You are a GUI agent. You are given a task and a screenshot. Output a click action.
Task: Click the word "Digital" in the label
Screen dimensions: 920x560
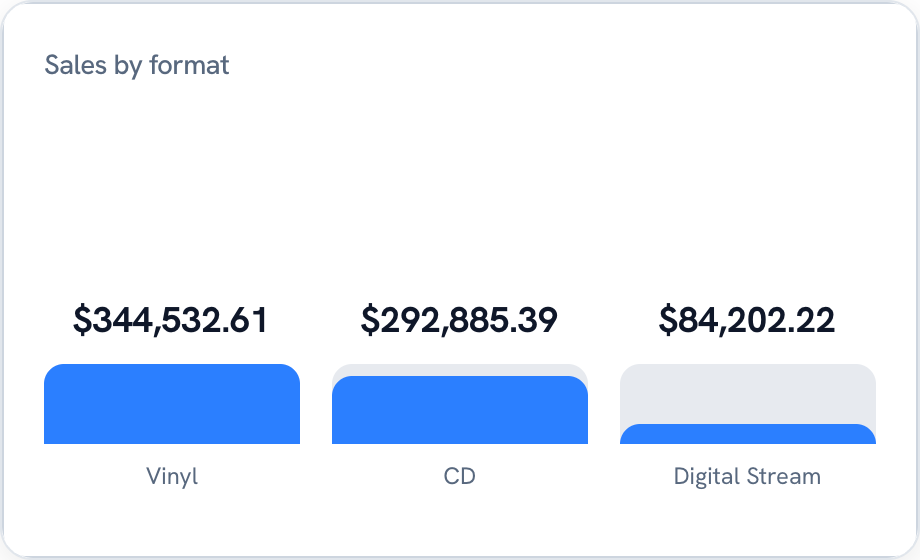[706, 476]
